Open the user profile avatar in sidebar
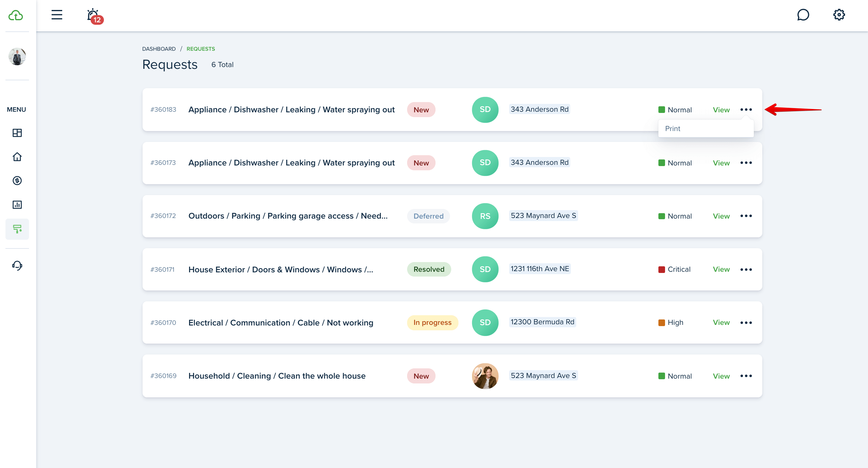 point(17,56)
